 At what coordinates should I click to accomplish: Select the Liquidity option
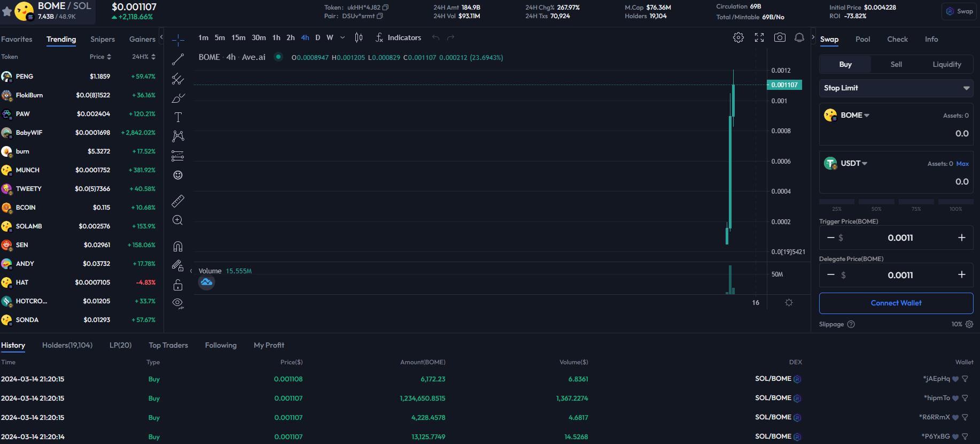(947, 64)
